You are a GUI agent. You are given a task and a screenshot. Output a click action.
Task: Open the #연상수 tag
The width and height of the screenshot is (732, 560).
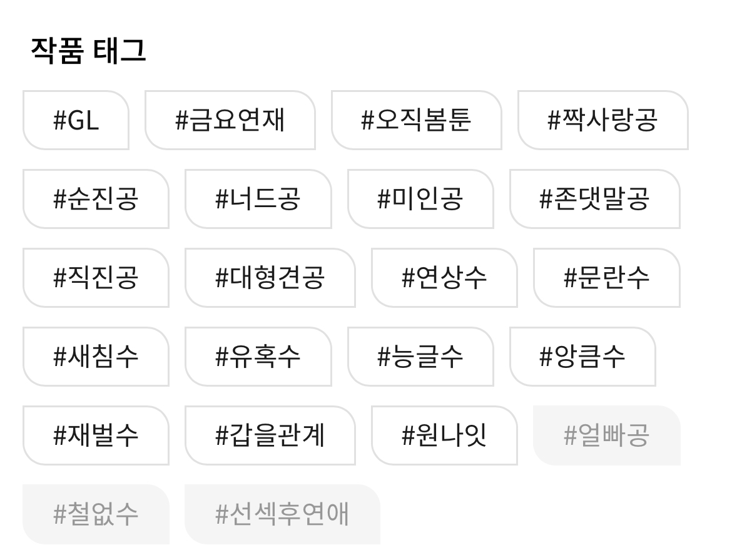pos(444,278)
